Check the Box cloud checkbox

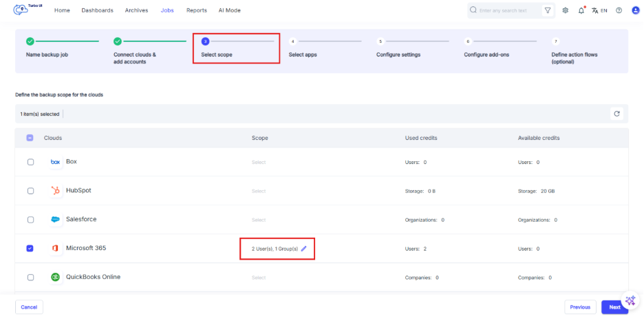pyautogui.click(x=30, y=162)
